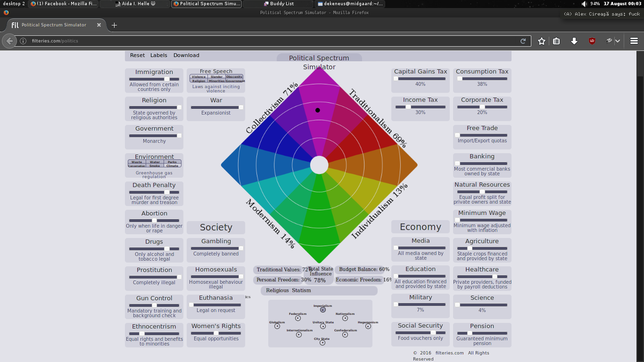Viewport: 644px width, 362px height.
Task: Adjust the Social Security slider handle
Action: pos(433,333)
